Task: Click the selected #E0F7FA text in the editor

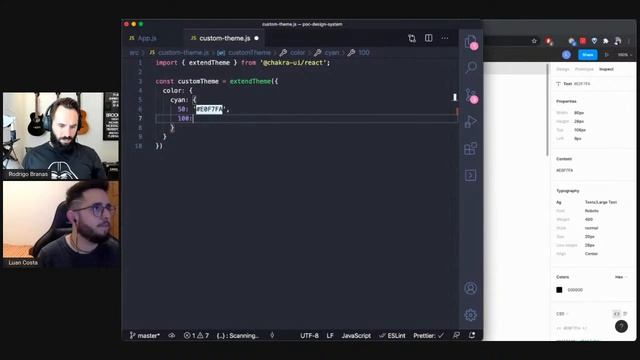Action: [x=209, y=109]
